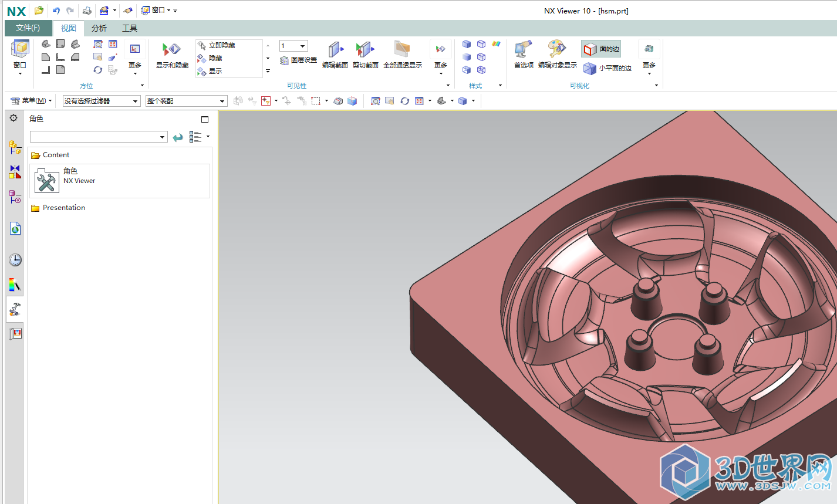
Task: Open system materials palette sidebar icon
Action: pyautogui.click(x=15, y=285)
